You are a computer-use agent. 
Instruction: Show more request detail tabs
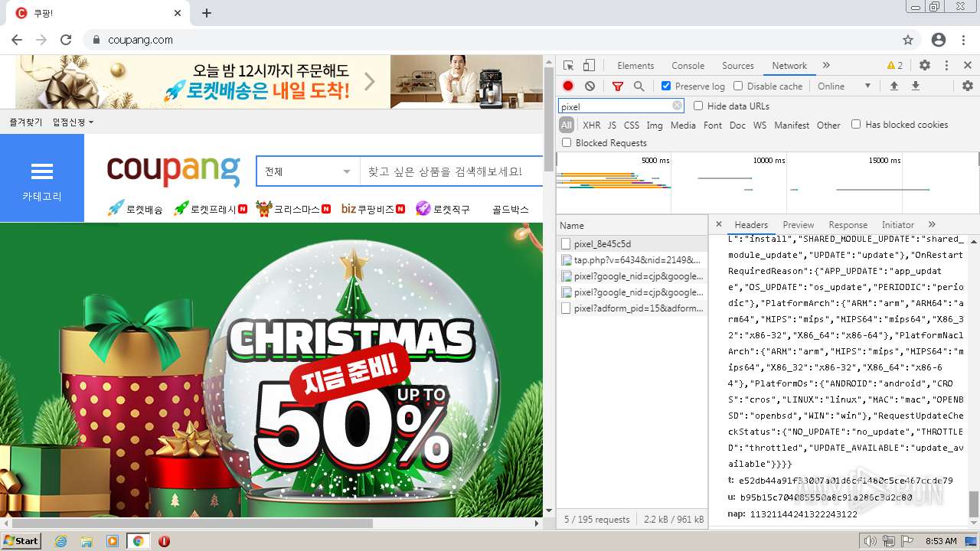click(x=932, y=224)
